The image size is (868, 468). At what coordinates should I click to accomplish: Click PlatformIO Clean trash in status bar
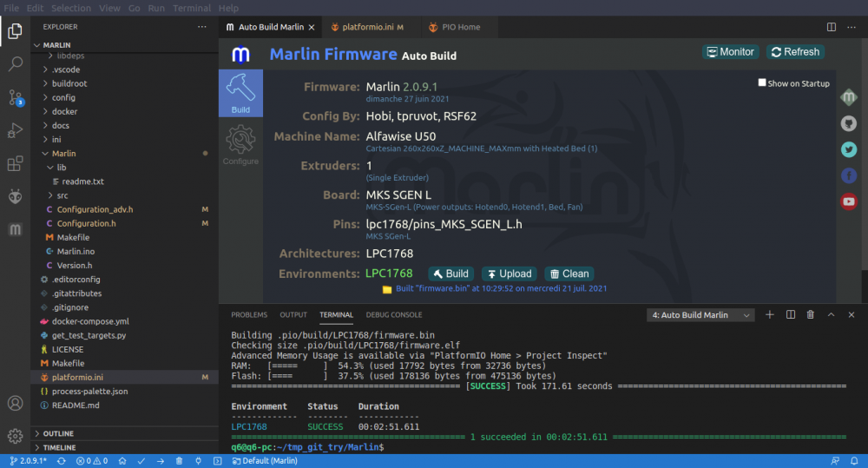[x=179, y=461]
